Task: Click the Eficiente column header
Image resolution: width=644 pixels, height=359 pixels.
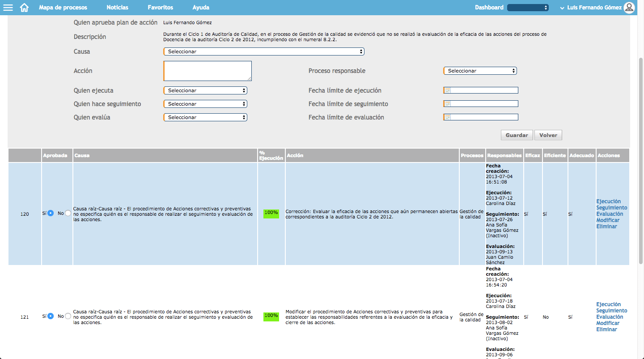Action: 555,155
